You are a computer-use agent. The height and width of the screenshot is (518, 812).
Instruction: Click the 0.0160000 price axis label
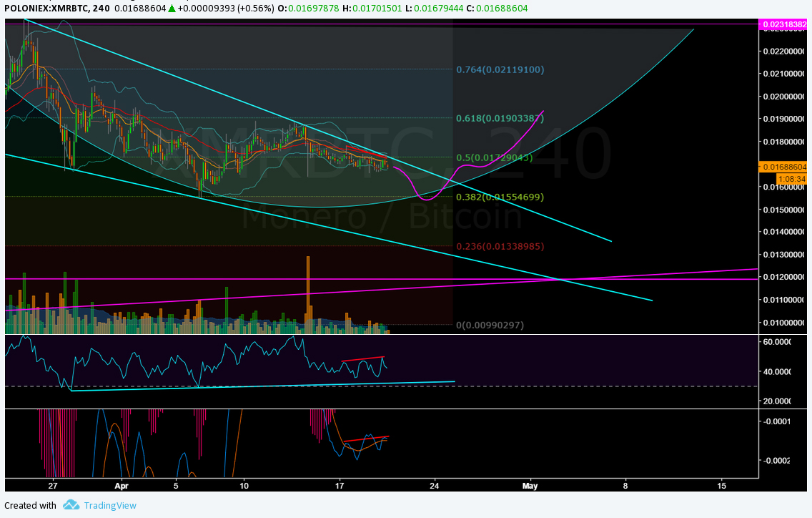click(x=784, y=187)
